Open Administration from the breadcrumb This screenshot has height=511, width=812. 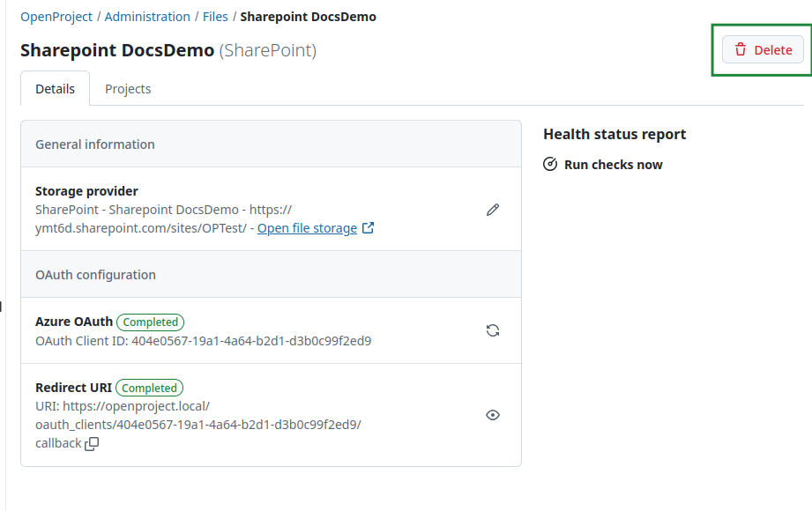point(147,16)
